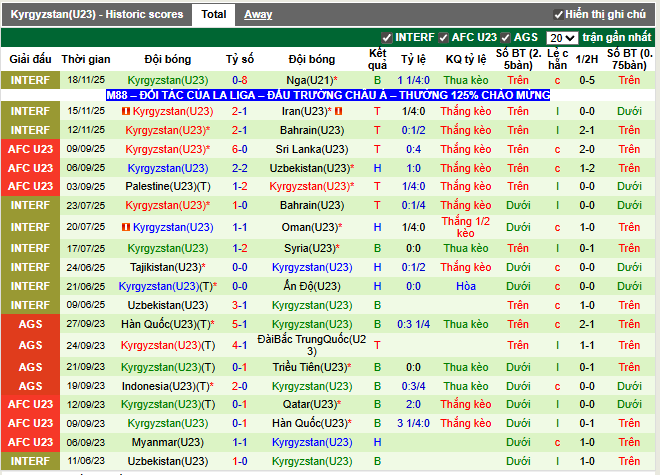
Task: Toggle the AFC U23 filter checkbox
Action: coord(443,38)
